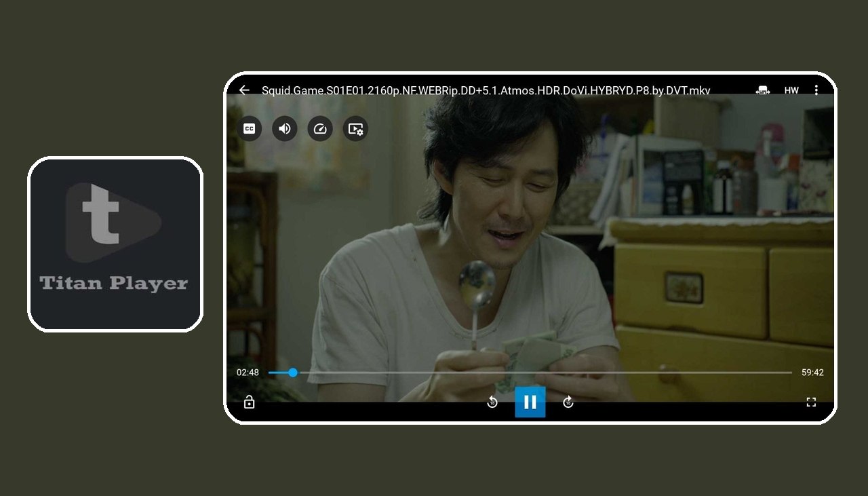Open the CC subtitles options
The image size is (868, 496).
pos(250,129)
